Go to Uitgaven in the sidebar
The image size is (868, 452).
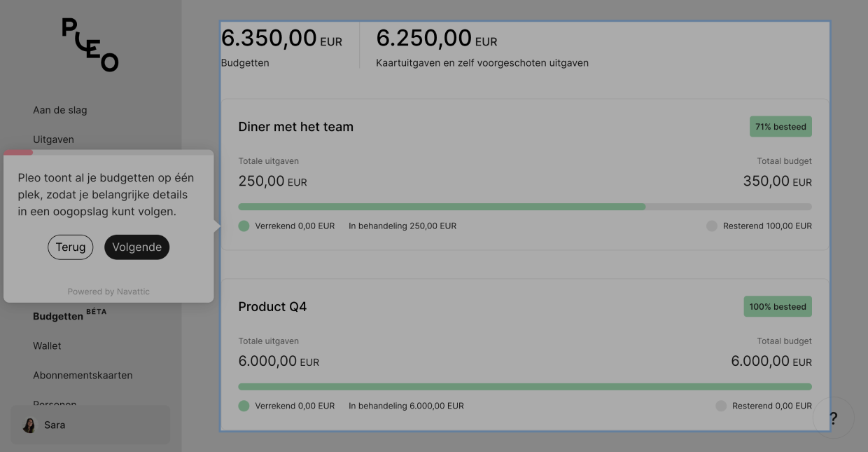tap(53, 139)
